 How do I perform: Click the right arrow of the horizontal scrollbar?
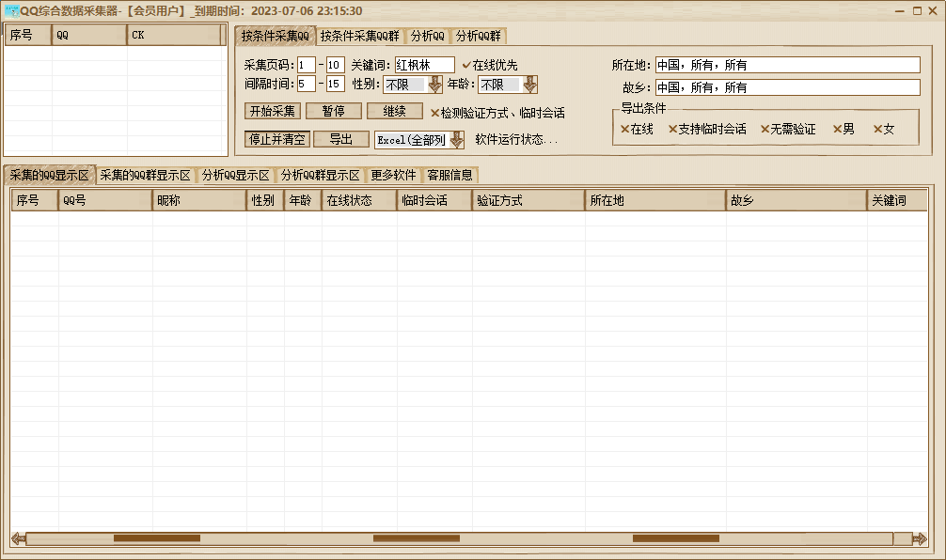click(920, 538)
